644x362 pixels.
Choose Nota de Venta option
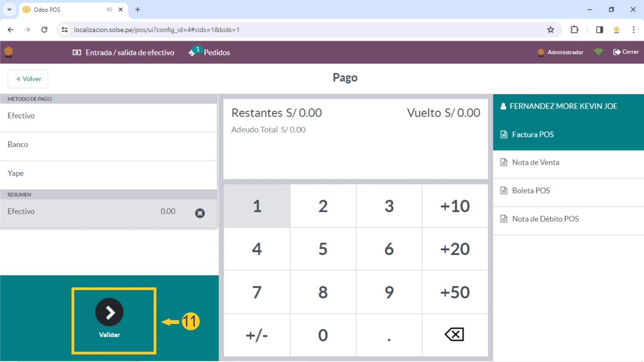tap(535, 162)
